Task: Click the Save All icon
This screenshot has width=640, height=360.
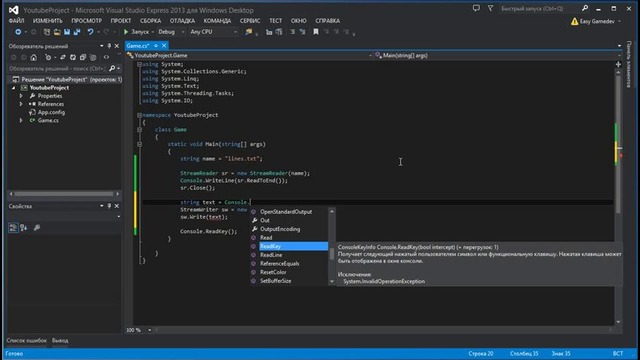Action: [x=77, y=32]
